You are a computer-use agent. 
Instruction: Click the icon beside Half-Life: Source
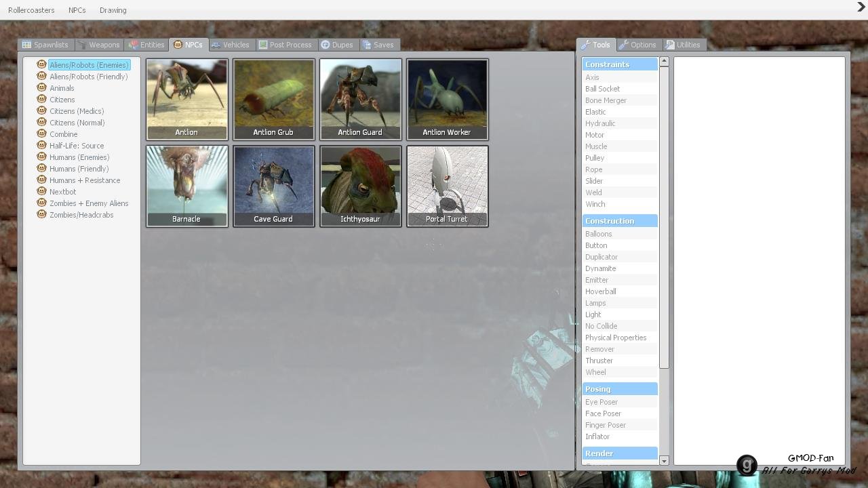point(41,145)
